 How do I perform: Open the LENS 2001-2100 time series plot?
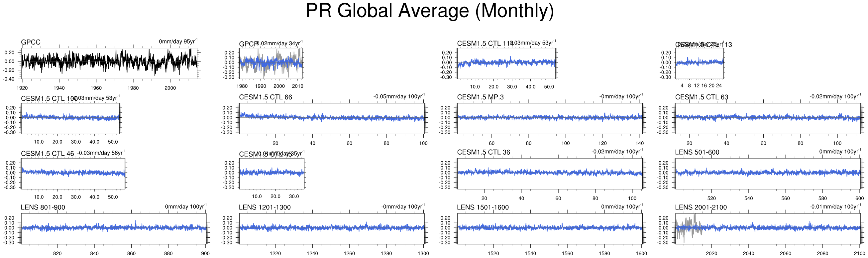(768, 228)
